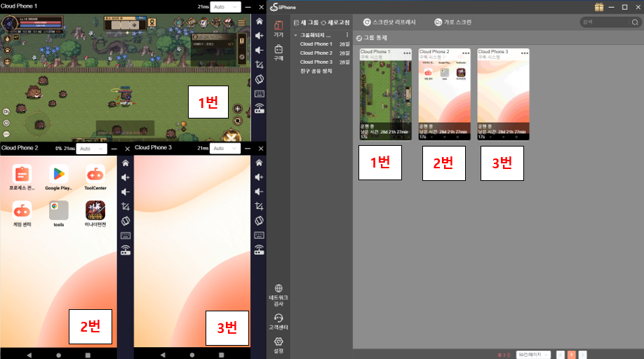Click Home icon in Cloud Phone 2 sidebar
The height and width of the screenshot is (359, 644).
[126, 163]
